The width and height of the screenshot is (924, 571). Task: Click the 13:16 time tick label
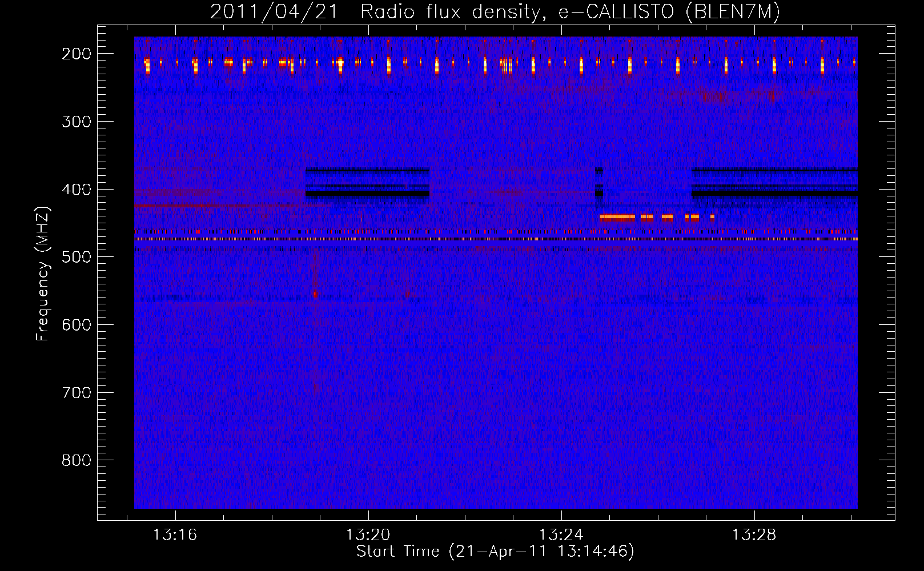tap(175, 534)
